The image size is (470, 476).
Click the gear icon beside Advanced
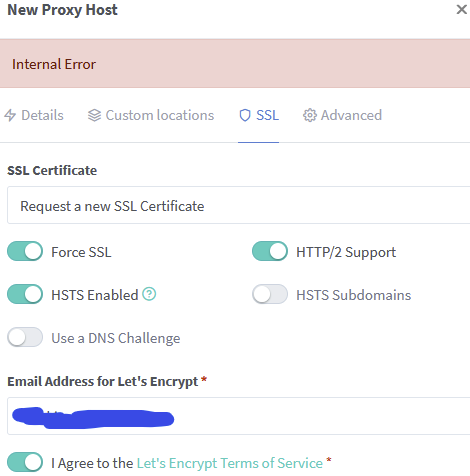pos(310,115)
